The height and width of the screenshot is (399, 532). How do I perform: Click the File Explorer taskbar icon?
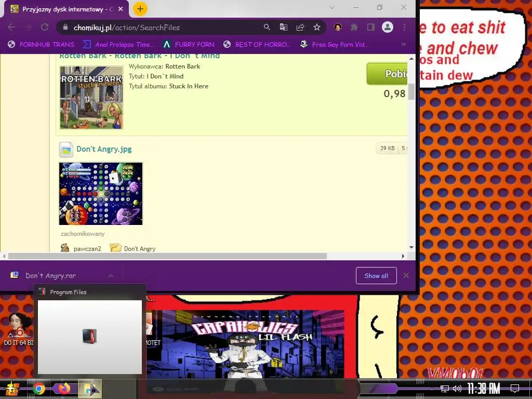(x=89, y=389)
